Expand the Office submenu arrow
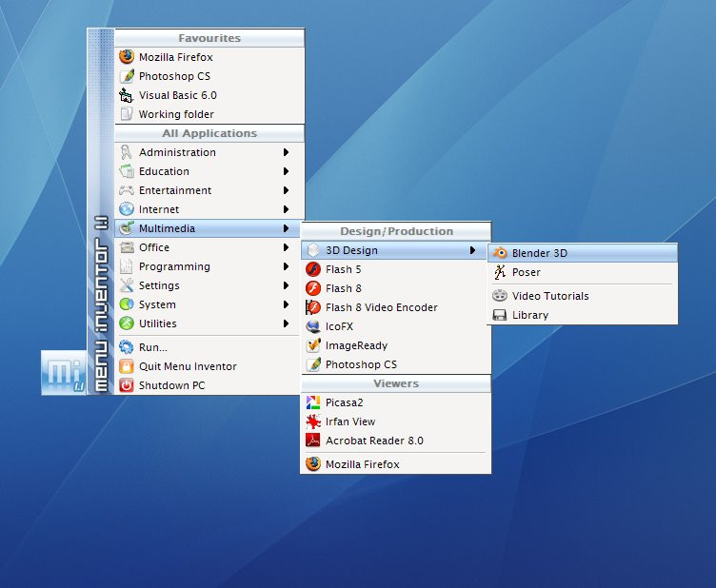Viewport: 716px width, 588px height. click(286, 247)
